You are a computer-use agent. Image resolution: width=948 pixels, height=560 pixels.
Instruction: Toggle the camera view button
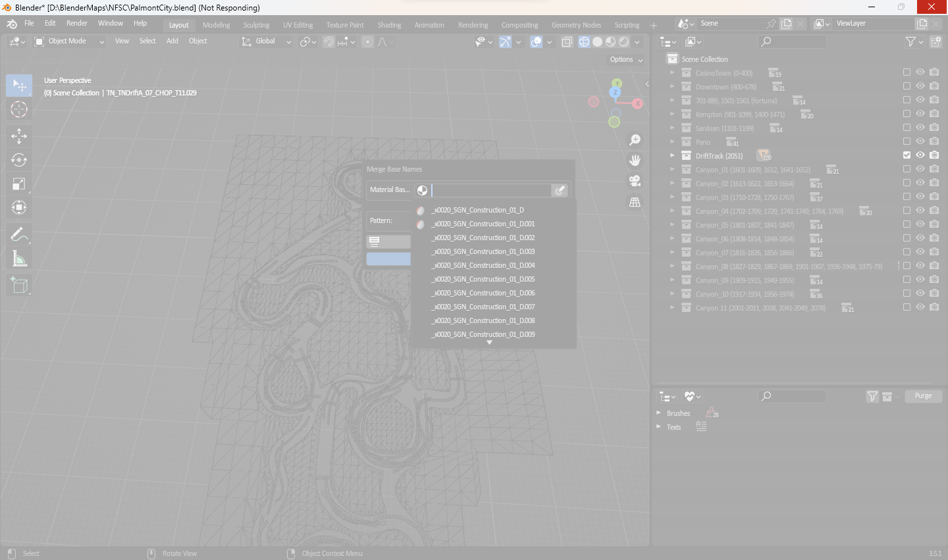tap(635, 181)
